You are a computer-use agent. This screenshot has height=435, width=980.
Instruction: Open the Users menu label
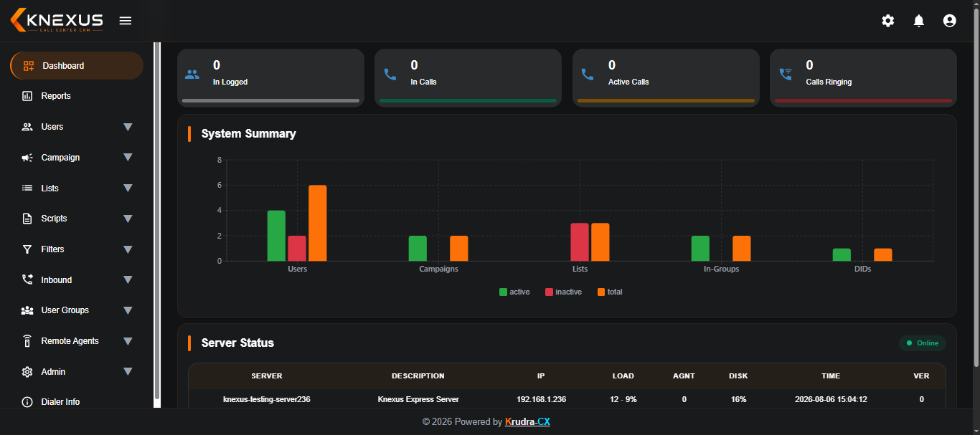click(x=52, y=127)
